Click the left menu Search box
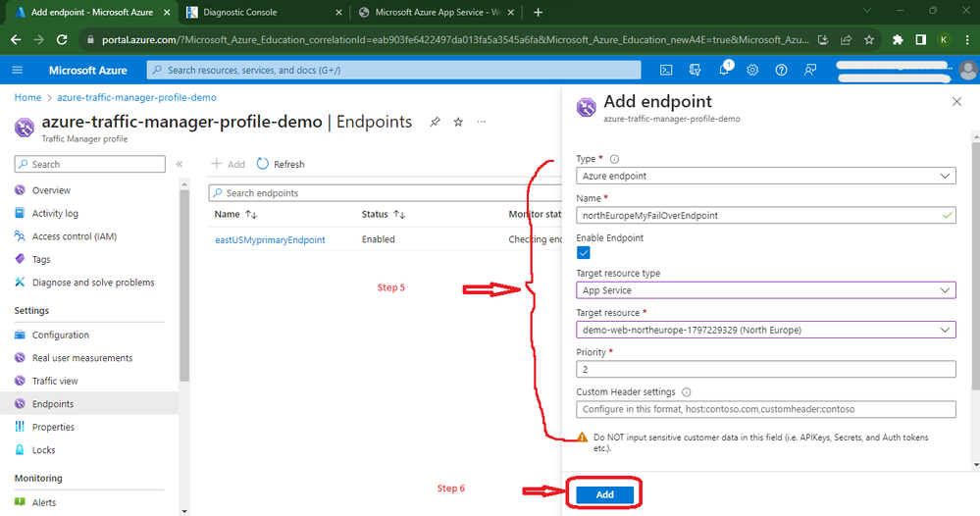The height and width of the screenshot is (516, 980). coord(90,164)
